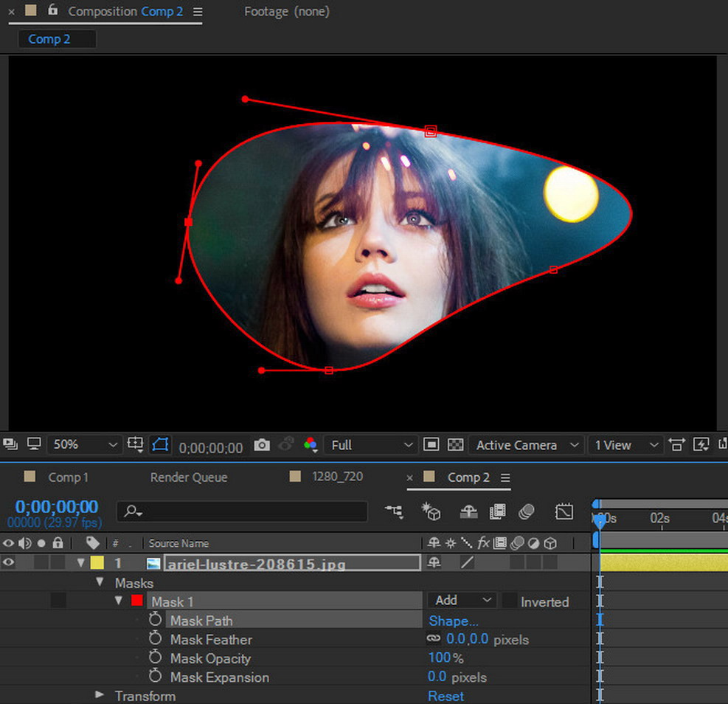
Task: Click the timeline layer search field
Action: (x=243, y=511)
